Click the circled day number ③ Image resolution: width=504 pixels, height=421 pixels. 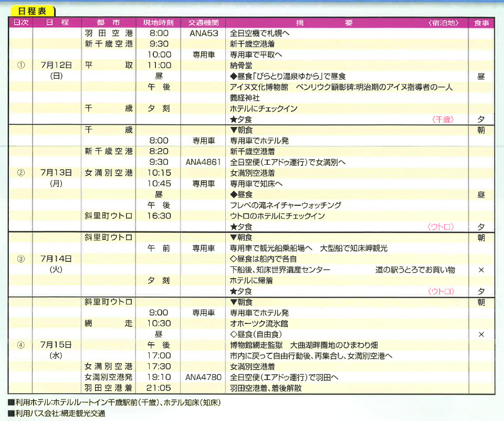(x=21, y=259)
